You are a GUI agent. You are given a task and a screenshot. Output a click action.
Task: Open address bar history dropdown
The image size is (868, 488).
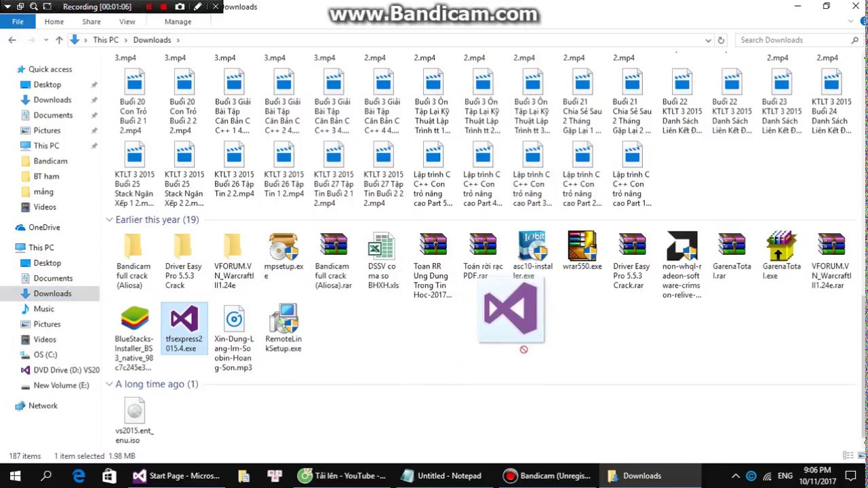point(708,40)
